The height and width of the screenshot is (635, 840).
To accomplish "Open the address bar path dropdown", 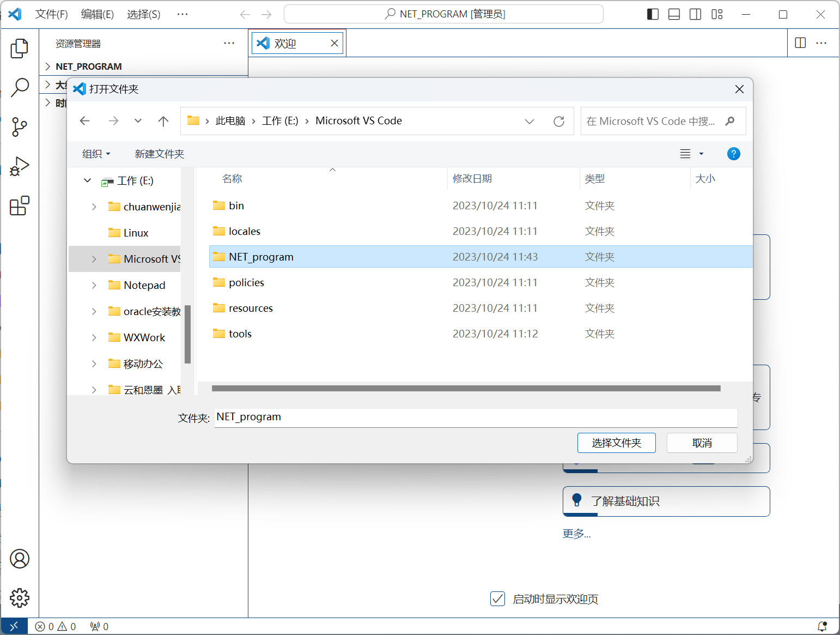I will pos(529,121).
